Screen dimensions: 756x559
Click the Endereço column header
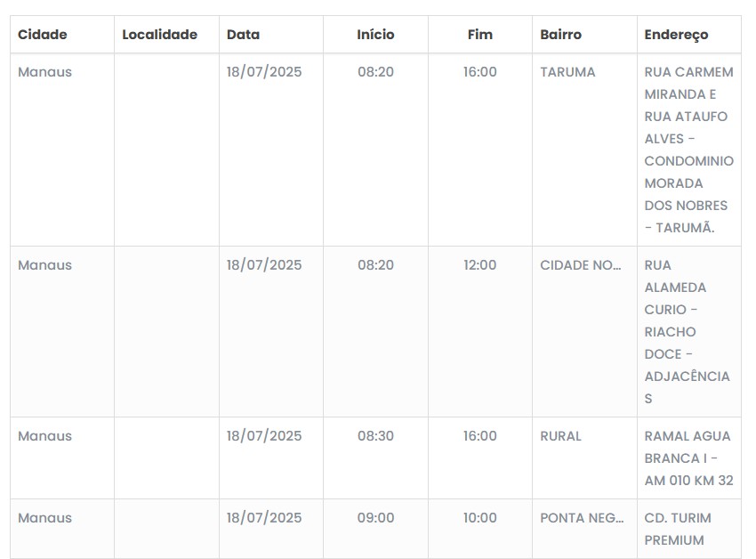(x=676, y=35)
